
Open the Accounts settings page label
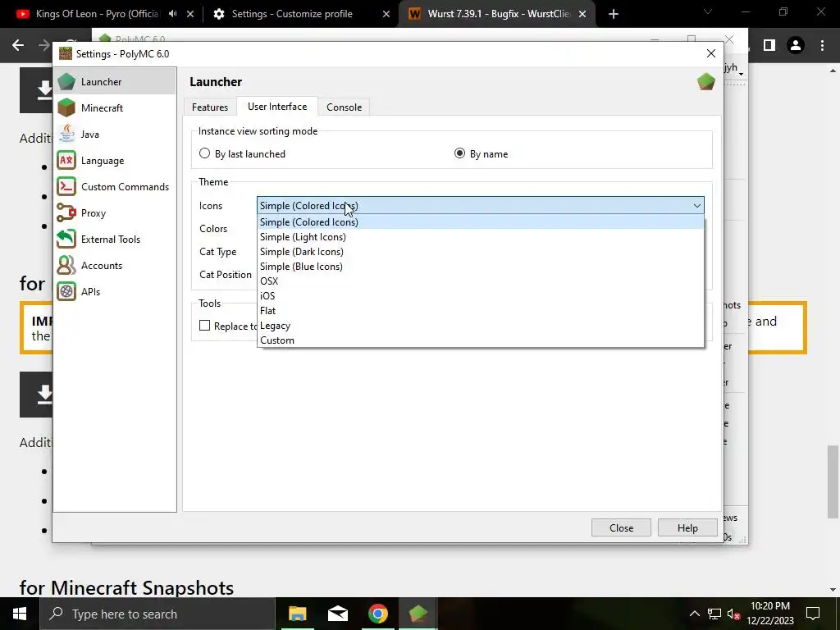(x=101, y=265)
